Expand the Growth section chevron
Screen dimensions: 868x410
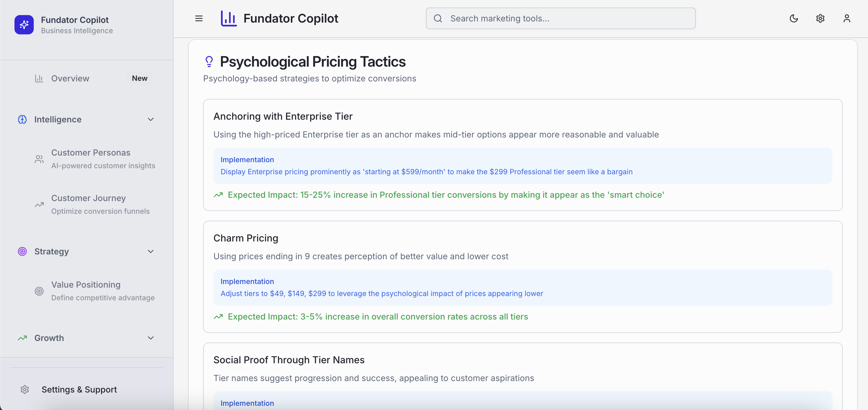coord(151,338)
